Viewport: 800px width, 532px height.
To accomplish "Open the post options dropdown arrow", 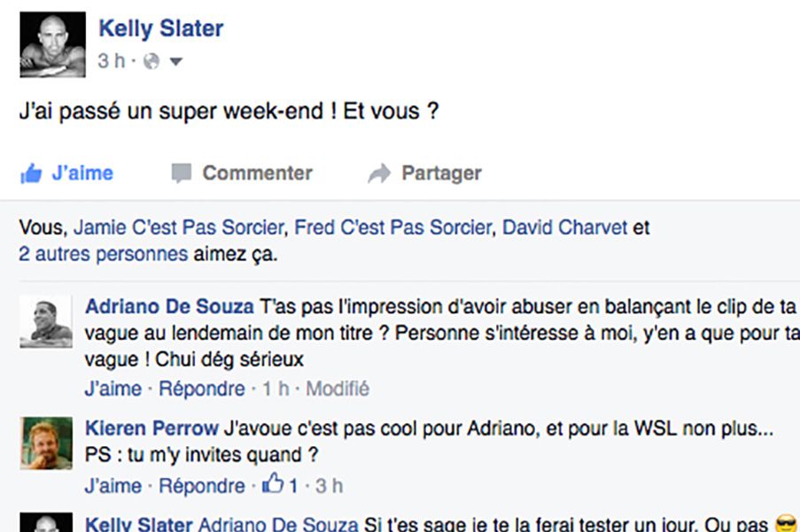I will [x=175, y=62].
